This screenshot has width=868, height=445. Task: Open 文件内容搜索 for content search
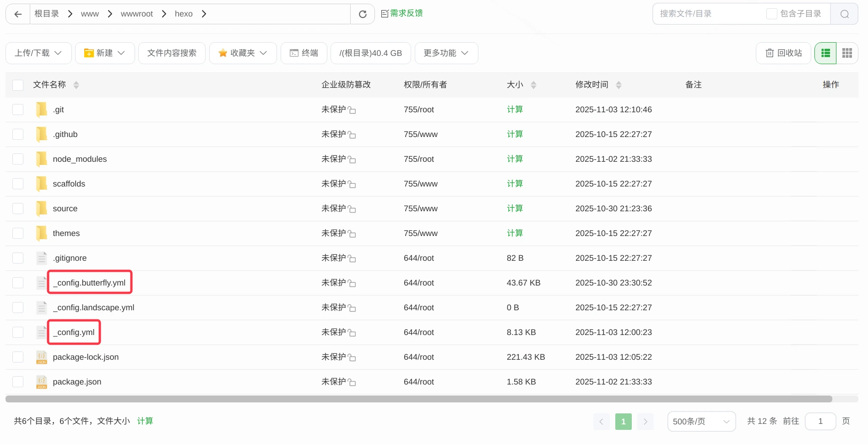172,53
